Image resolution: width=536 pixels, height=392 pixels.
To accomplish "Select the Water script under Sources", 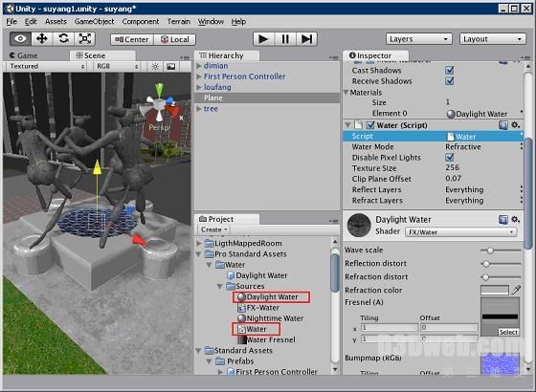I will tap(257, 329).
